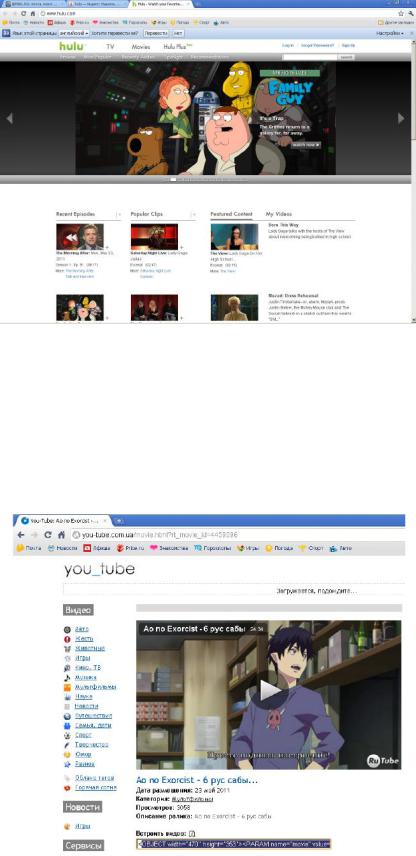Open the Погода bookmark in you-tube window
This screenshot has width=416, height=856.
(279, 548)
